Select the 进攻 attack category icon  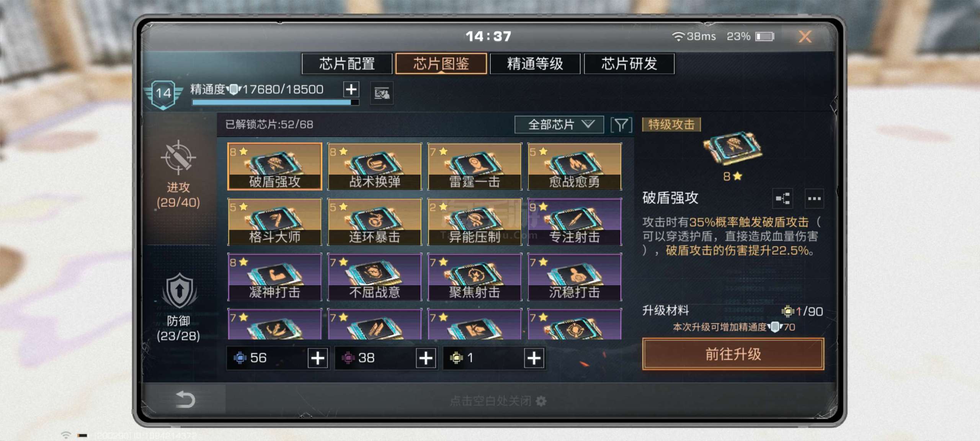pyautogui.click(x=178, y=157)
